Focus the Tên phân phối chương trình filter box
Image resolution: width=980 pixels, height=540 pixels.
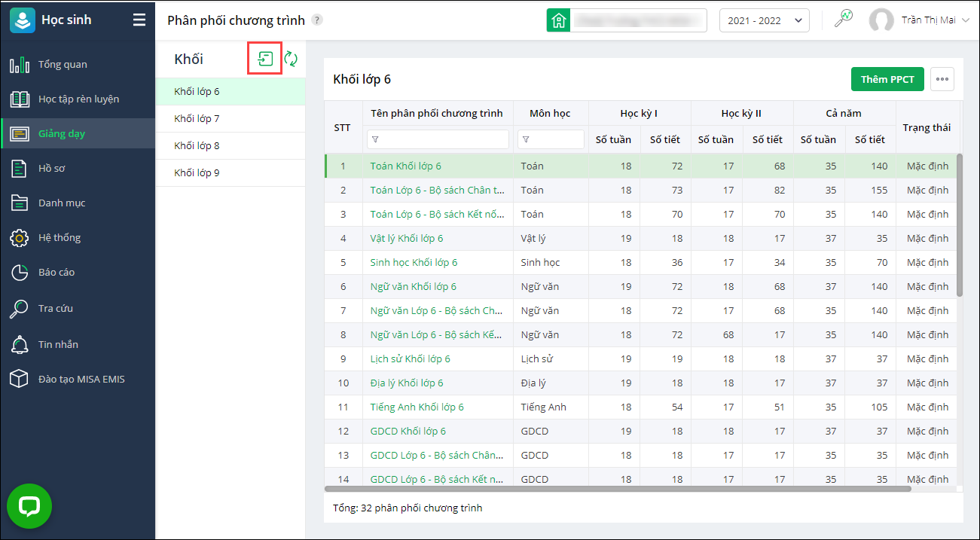tap(438, 139)
